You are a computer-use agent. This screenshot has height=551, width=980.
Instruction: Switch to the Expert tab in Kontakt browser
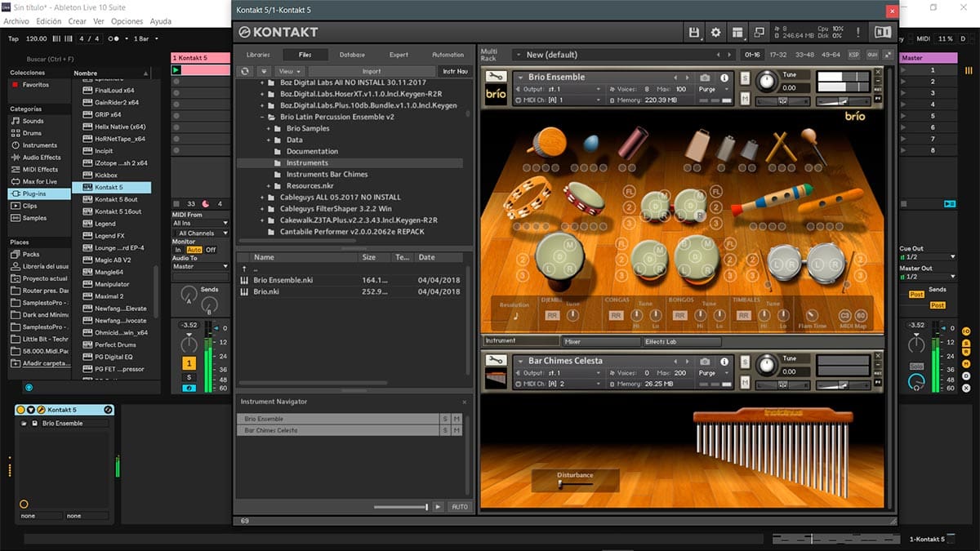coord(399,55)
